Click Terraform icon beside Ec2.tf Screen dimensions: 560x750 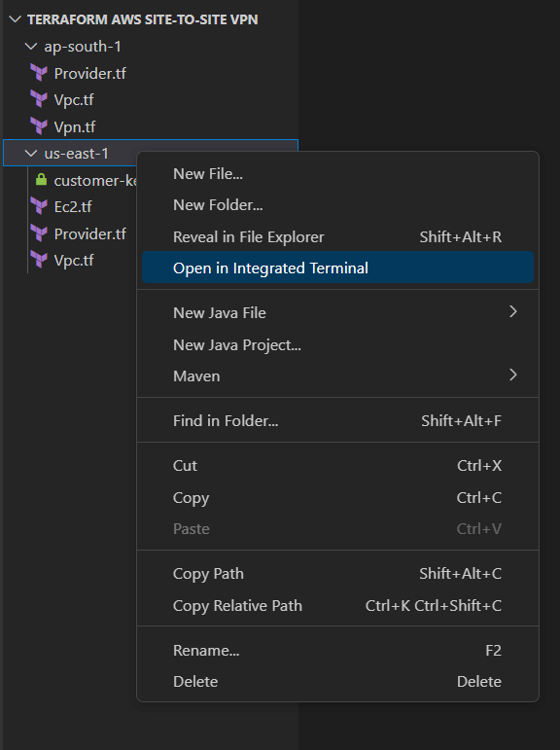tap(39, 206)
